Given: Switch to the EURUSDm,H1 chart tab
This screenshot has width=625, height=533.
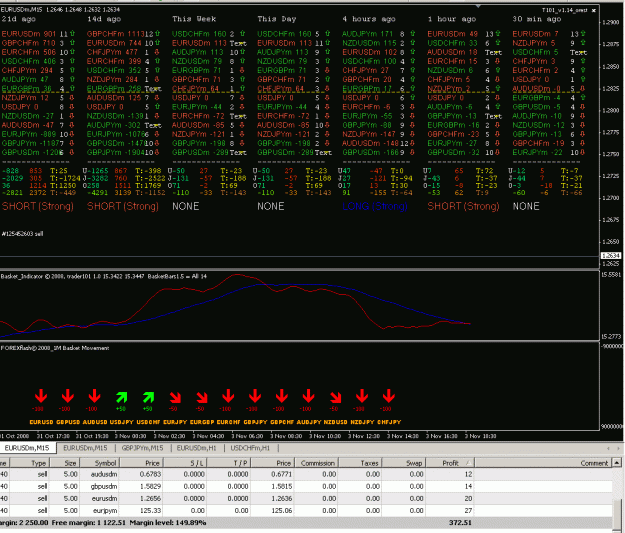Looking at the screenshot, I should (x=197, y=448).
